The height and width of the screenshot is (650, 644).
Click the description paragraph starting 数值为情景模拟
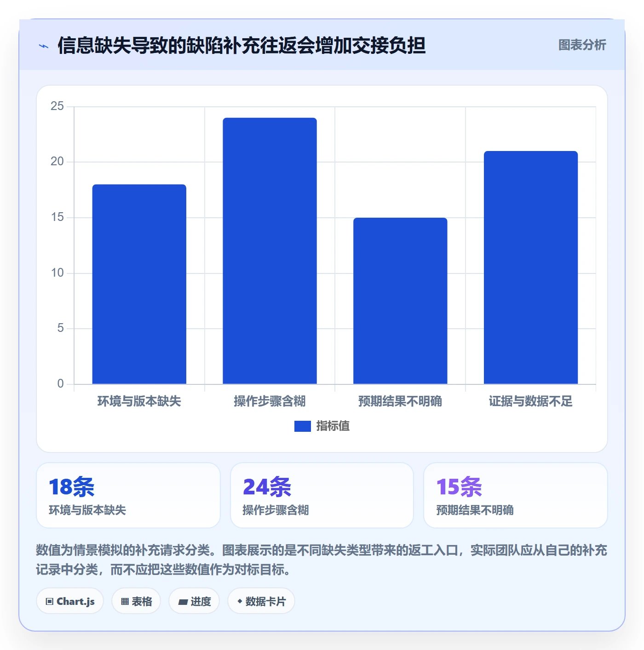(322, 560)
